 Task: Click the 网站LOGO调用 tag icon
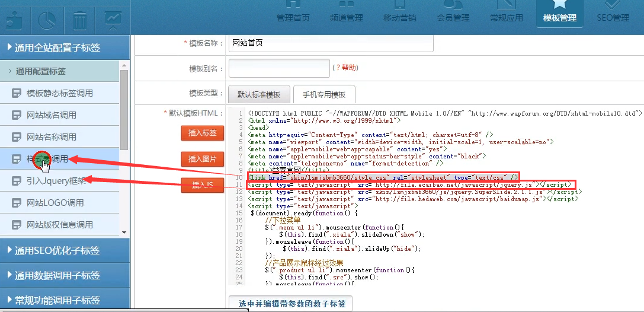[17, 203]
